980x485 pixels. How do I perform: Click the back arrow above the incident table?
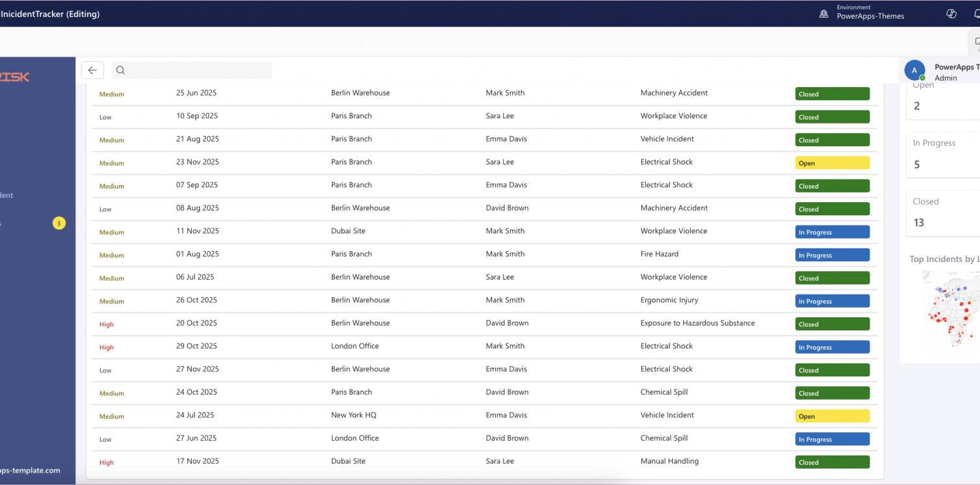(x=92, y=70)
